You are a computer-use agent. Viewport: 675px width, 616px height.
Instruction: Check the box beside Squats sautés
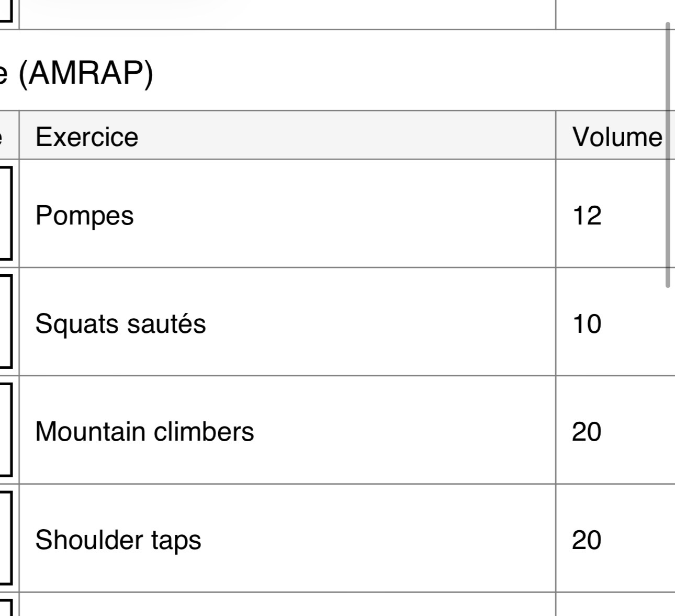point(5,321)
